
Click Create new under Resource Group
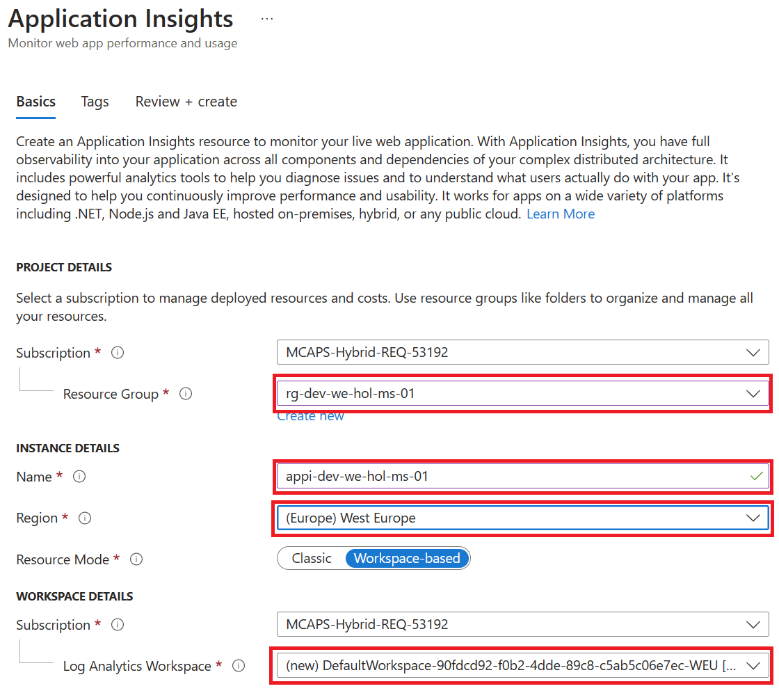click(x=311, y=415)
